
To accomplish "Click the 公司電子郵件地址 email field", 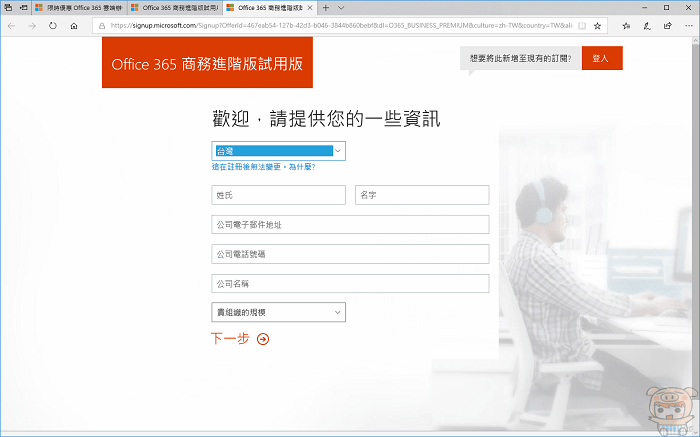I will 350,225.
